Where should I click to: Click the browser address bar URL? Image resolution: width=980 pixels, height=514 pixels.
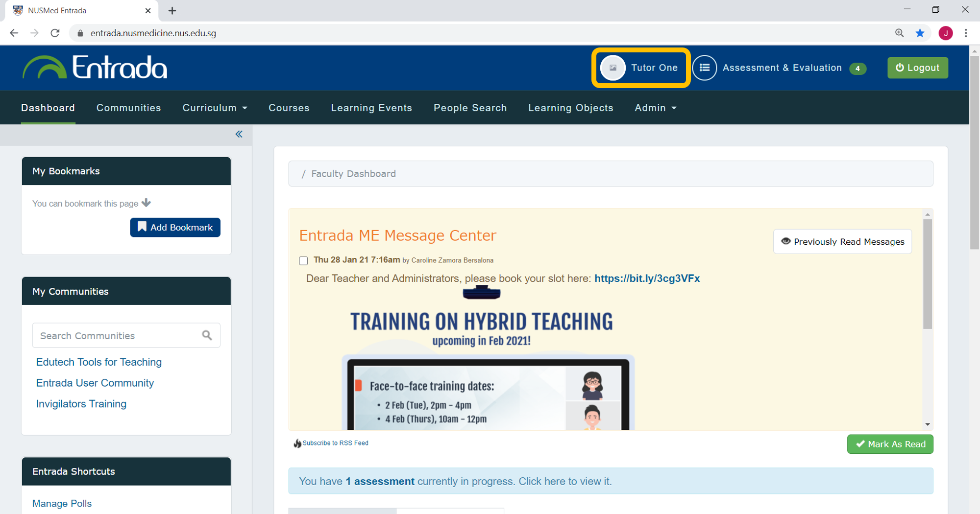(153, 33)
